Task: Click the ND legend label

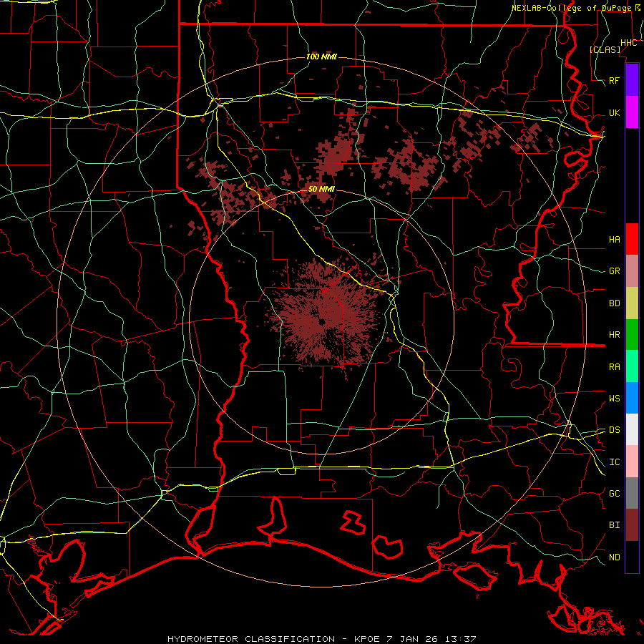Action: coord(615,557)
